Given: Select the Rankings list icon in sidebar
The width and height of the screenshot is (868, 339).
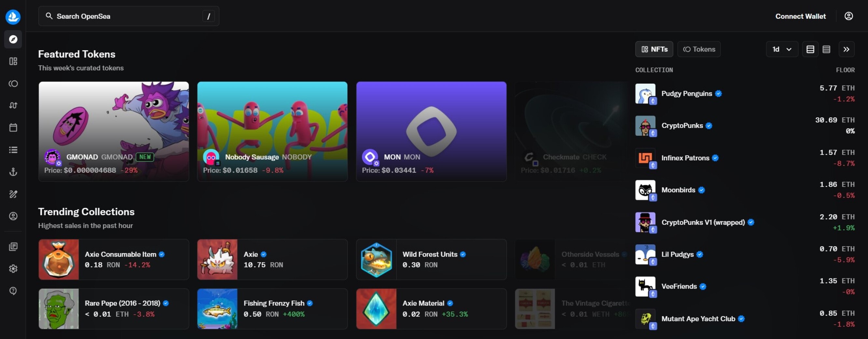Looking at the screenshot, I should click(13, 150).
